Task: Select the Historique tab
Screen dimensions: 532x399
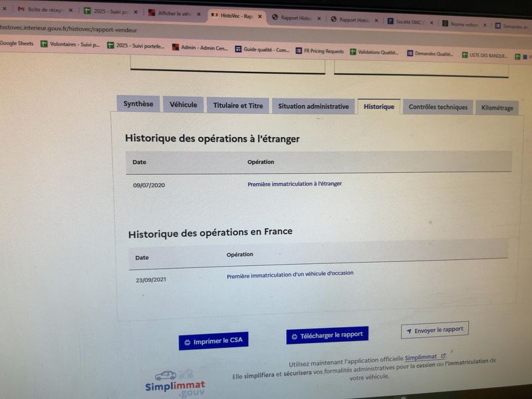Action: (x=378, y=106)
